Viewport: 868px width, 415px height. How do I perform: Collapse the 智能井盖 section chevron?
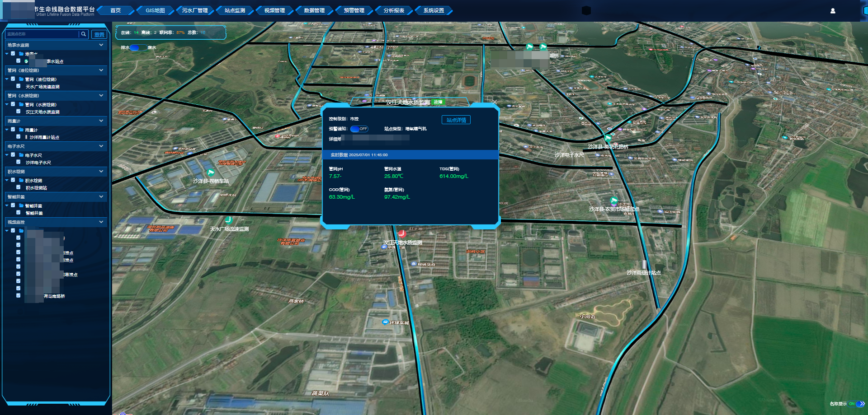[101, 197]
